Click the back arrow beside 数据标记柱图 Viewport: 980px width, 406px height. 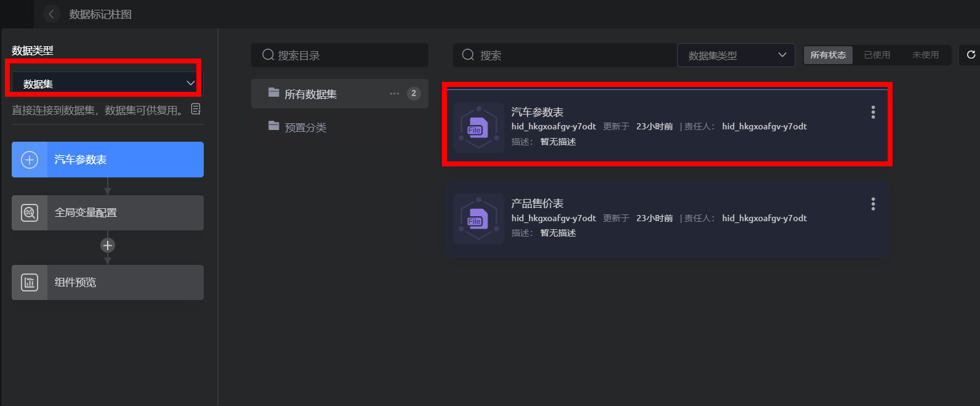point(52,14)
